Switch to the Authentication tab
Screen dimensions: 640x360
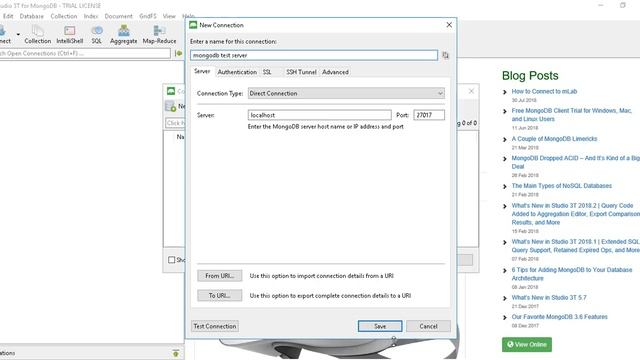tap(237, 72)
